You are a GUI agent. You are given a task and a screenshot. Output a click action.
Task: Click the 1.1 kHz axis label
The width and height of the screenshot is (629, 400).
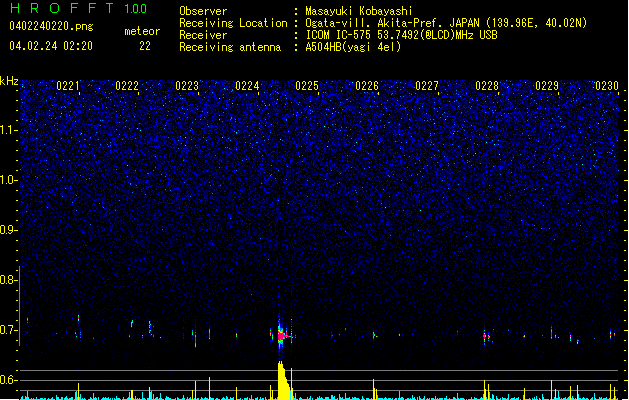click(x=9, y=130)
